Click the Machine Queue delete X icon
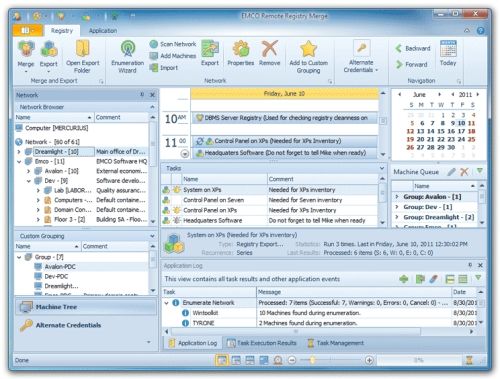This screenshot has width=500, height=379. pos(464,172)
